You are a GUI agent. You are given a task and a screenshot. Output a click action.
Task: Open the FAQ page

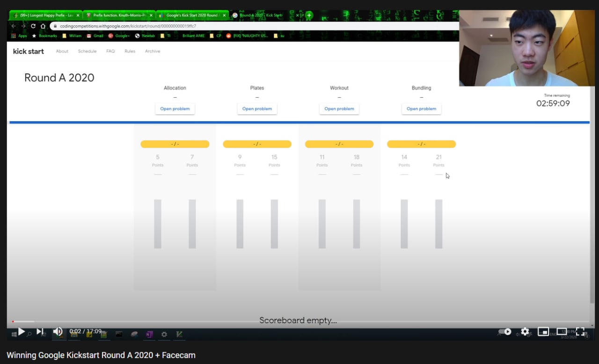(110, 51)
